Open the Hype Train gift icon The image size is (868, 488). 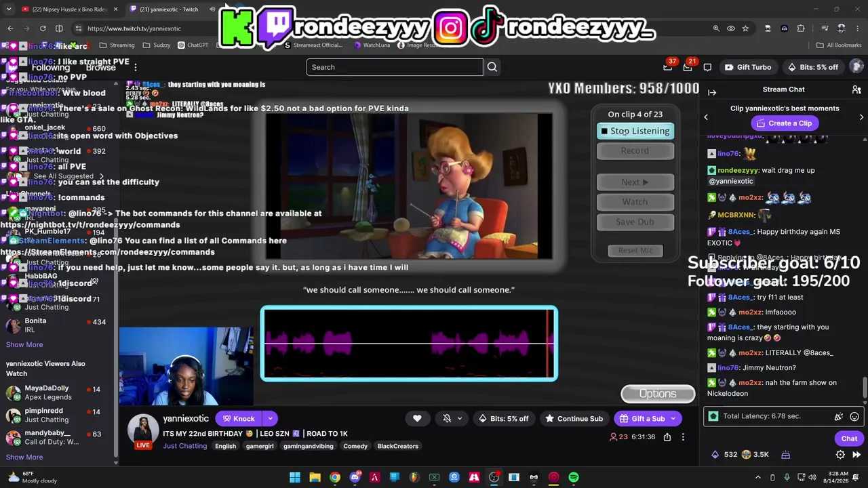pos(785,455)
